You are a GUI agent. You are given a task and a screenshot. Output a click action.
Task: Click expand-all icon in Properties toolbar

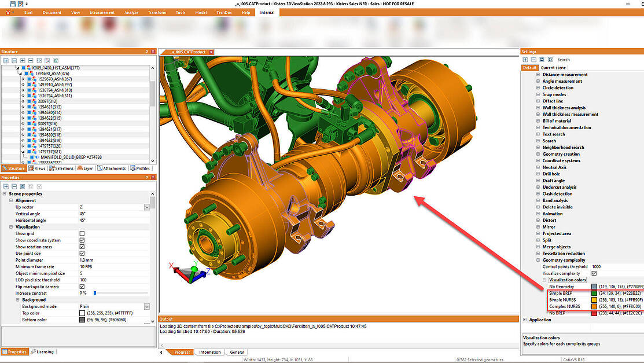[x=6, y=186]
